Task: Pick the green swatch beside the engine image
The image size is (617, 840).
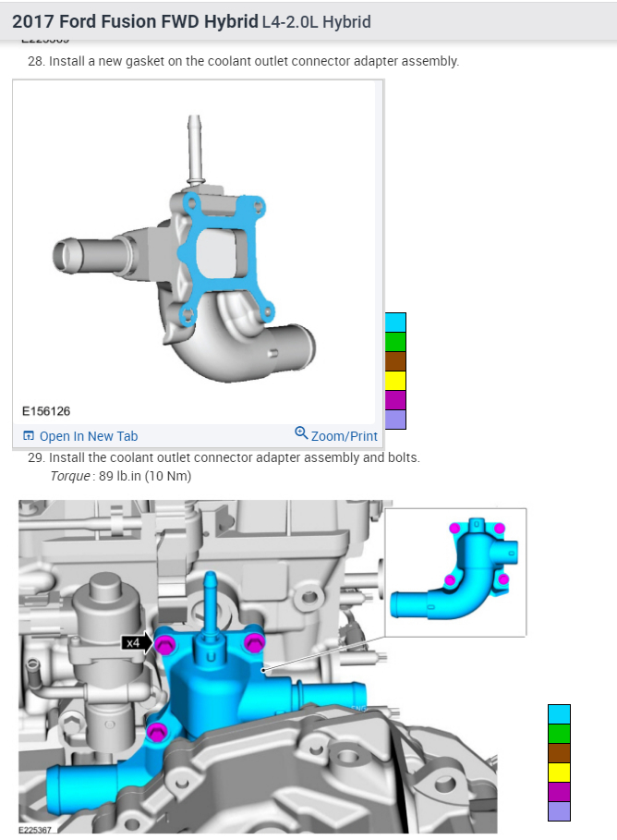Action: (x=559, y=734)
